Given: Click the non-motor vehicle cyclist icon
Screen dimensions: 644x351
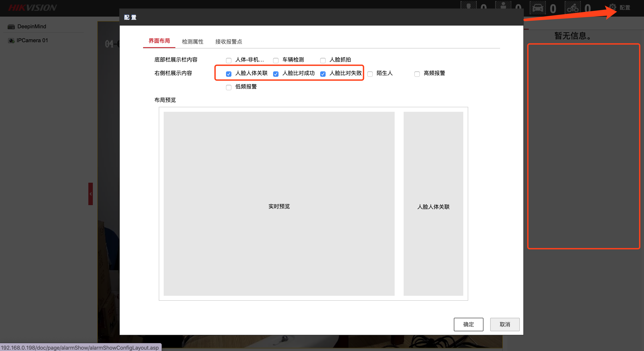Looking at the screenshot, I should 572,7.
